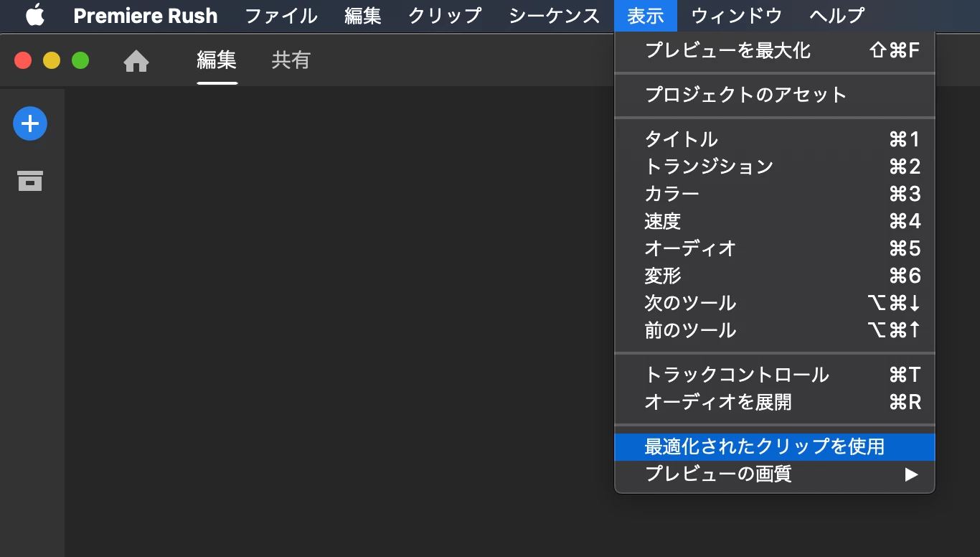Expand the プレビューの画質 submenu
The width and height of the screenshot is (980, 557).
click(x=775, y=474)
